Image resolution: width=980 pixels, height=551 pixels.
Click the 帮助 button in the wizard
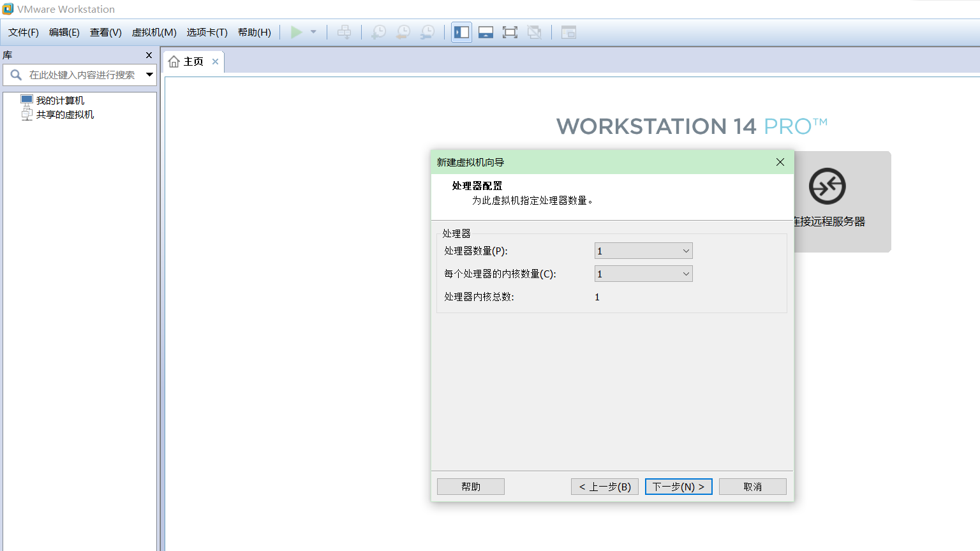(470, 486)
